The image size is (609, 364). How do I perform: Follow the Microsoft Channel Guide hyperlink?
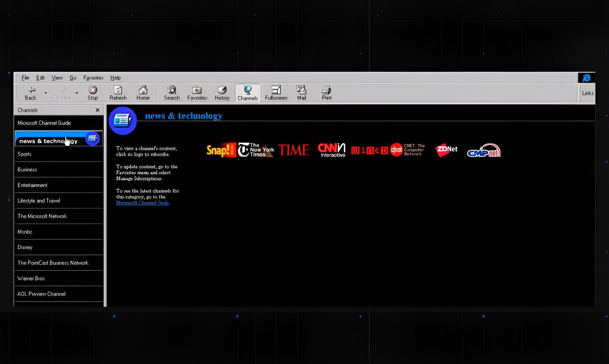(142, 203)
